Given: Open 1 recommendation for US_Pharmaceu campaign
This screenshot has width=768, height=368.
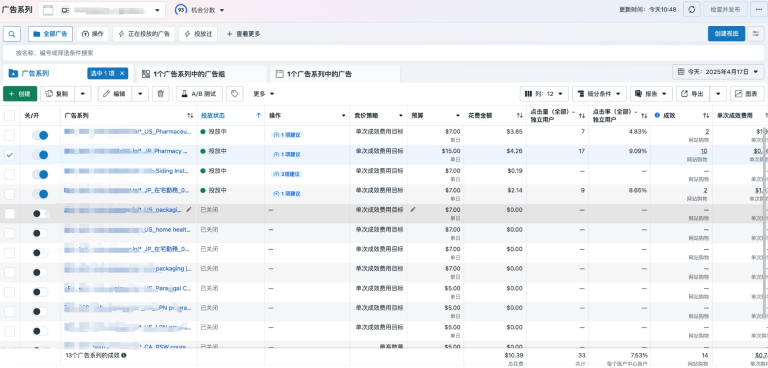Looking at the screenshot, I should pos(287,135).
